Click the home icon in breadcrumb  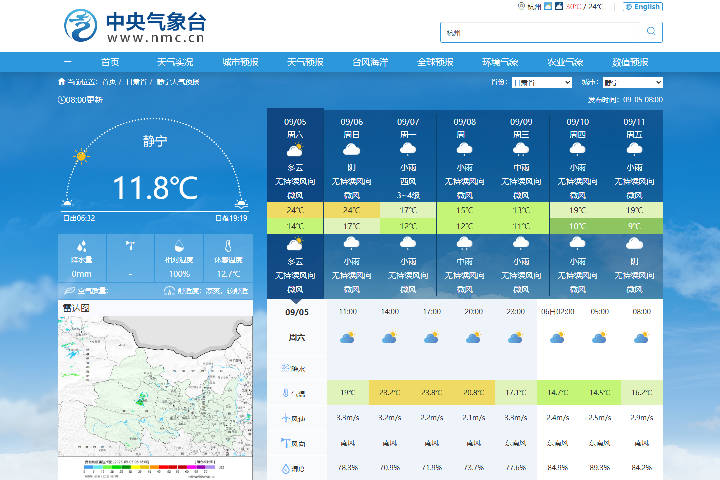pyautogui.click(x=62, y=82)
